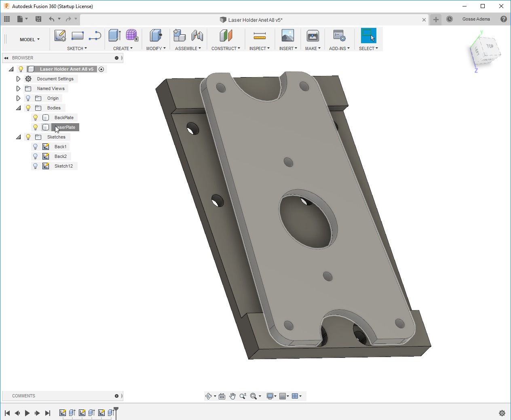This screenshot has height=420, width=511.
Task: Click the 3D Print icon in Make
Action: coord(313,36)
